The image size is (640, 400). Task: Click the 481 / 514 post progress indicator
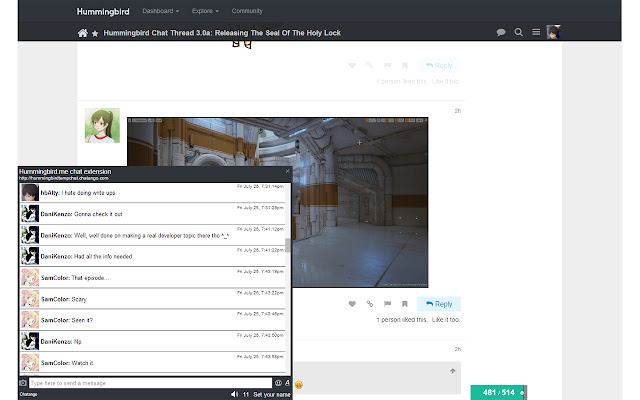[498, 393]
